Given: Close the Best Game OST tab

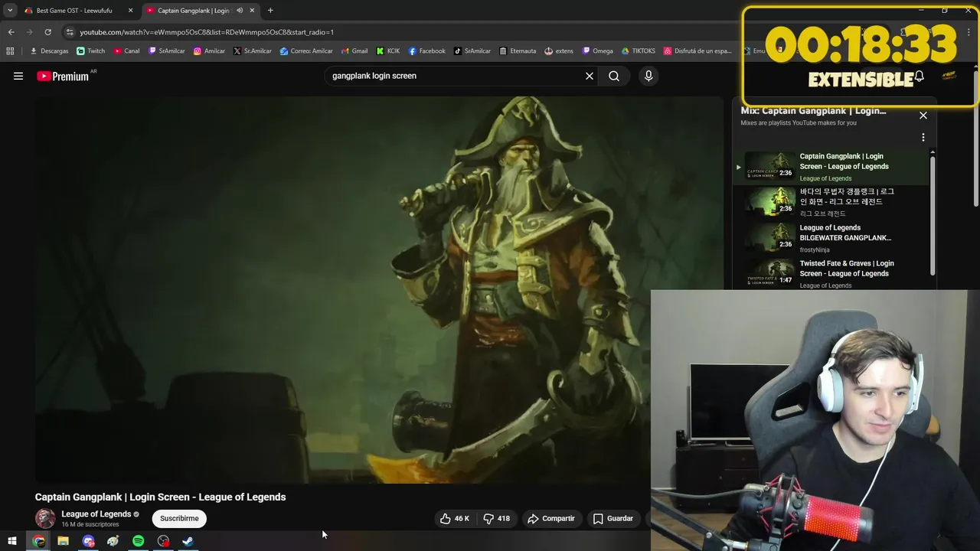Looking at the screenshot, I should (x=130, y=11).
